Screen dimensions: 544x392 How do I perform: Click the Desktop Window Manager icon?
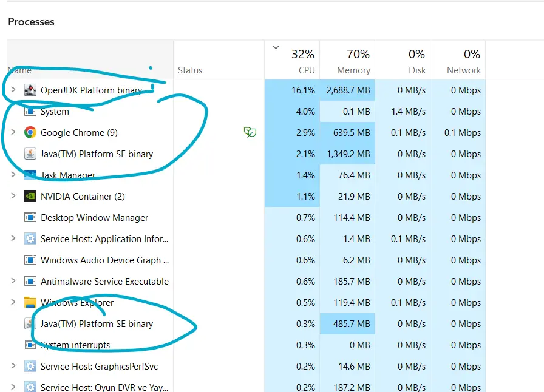click(x=30, y=217)
